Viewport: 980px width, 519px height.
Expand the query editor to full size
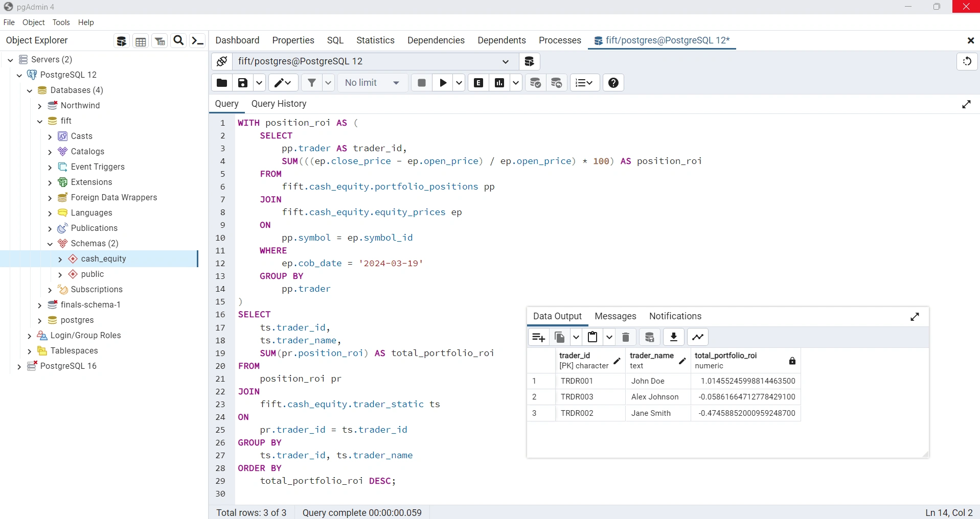(966, 104)
